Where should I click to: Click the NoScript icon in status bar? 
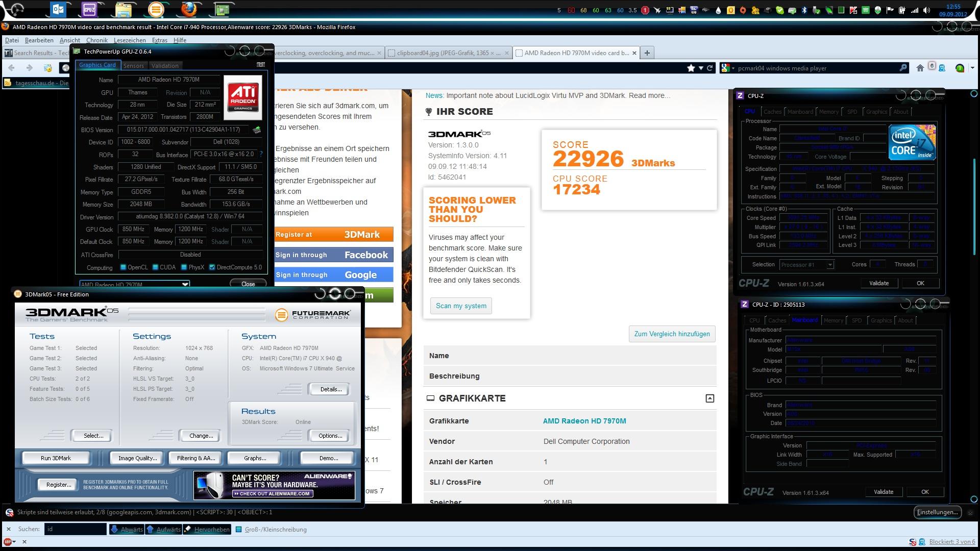pyautogui.click(x=912, y=542)
